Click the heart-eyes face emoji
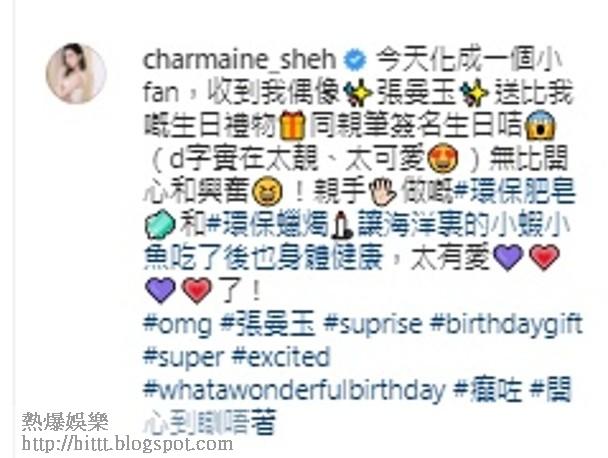Viewport: 608px width, 458px height. click(x=442, y=158)
